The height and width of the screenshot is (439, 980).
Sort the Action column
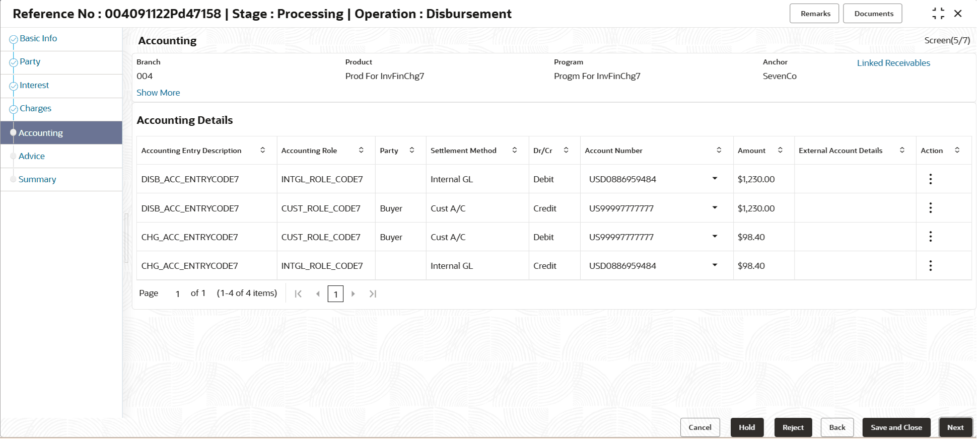957,150
